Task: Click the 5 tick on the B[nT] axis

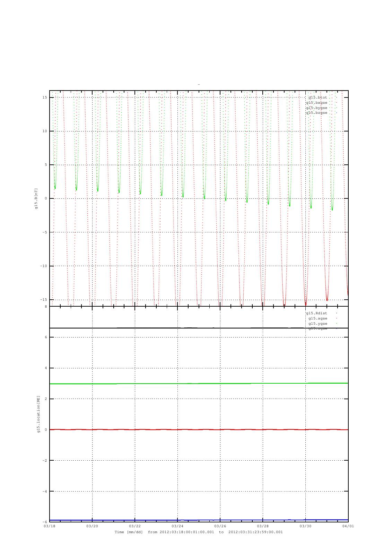Action: pyautogui.click(x=46, y=165)
